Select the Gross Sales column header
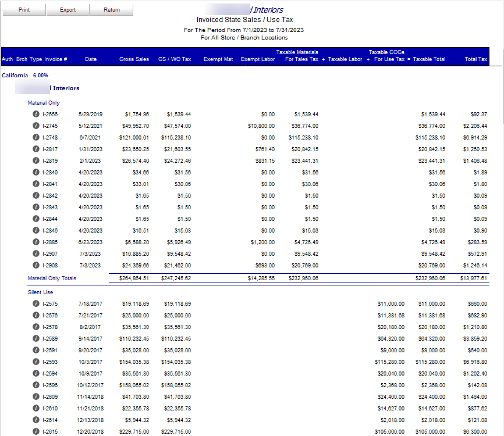The height and width of the screenshot is (436, 504). (134, 59)
